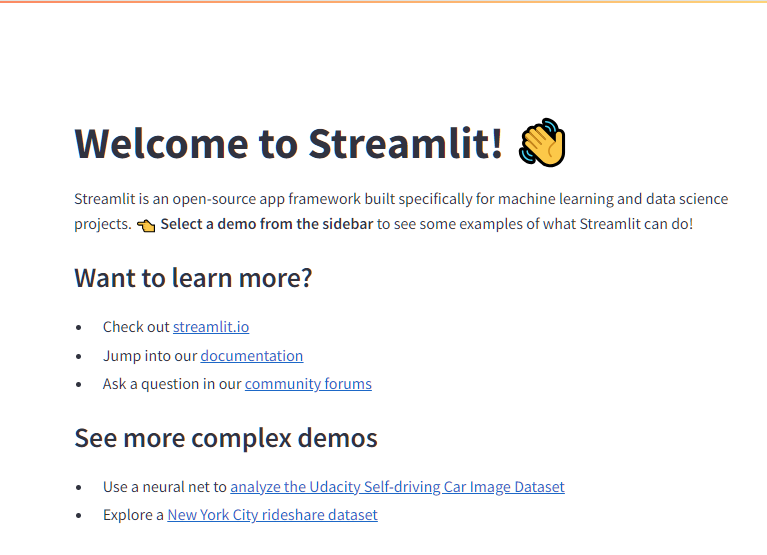Open the New York City rideshare dataset link

[272, 515]
